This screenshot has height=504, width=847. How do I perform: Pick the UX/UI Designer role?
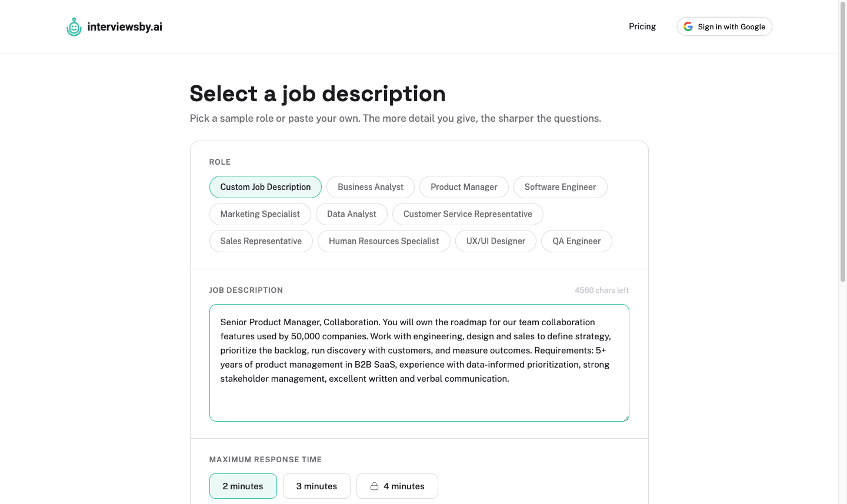(496, 241)
